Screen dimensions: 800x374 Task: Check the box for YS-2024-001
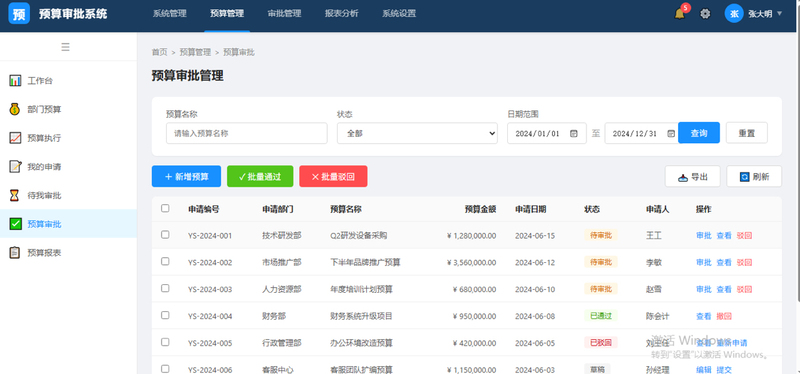tap(165, 235)
